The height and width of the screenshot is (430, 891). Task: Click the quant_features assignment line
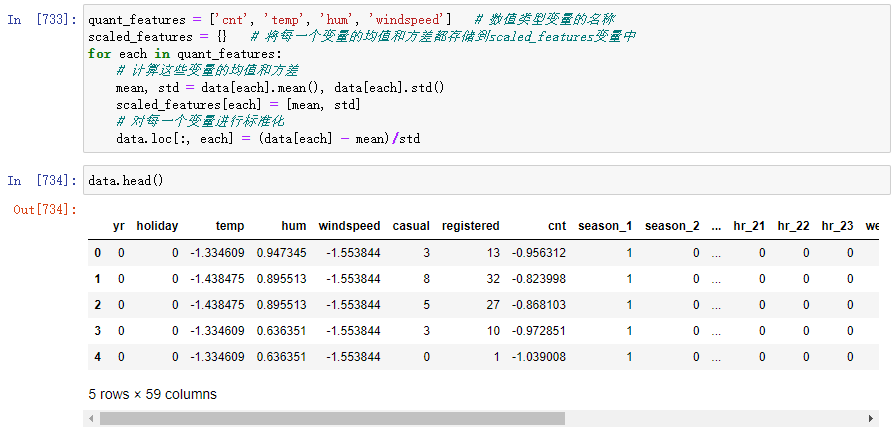(x=352, y=20)
